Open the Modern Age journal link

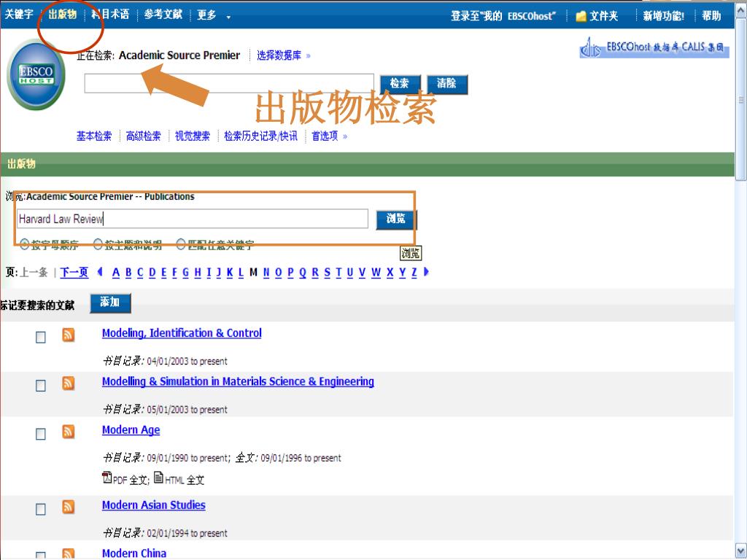coord(131,430)
